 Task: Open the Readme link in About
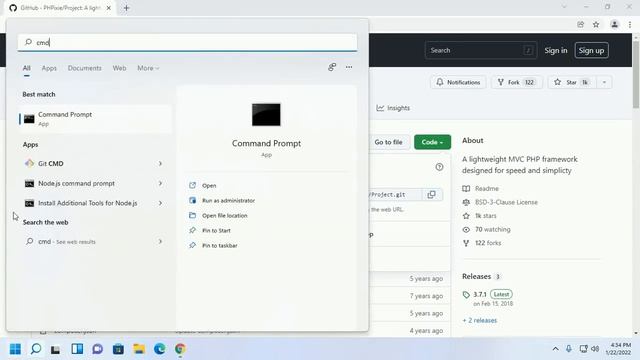tap(487, 189)
